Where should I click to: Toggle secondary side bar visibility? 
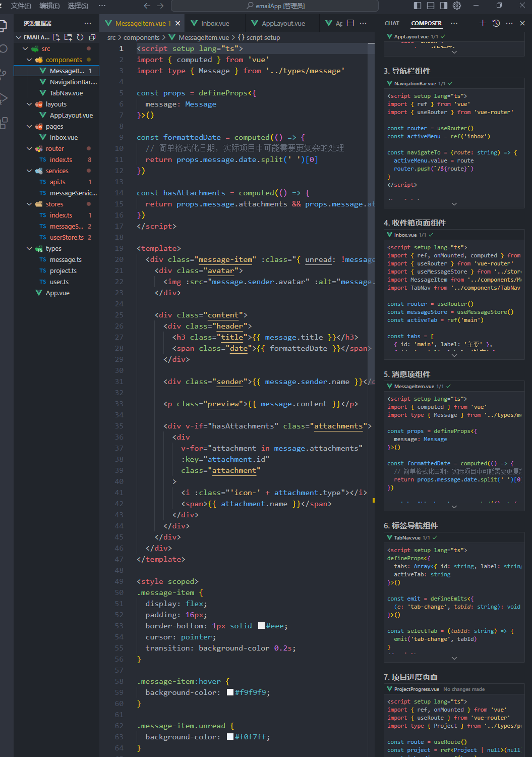click(x=444, y=6)
